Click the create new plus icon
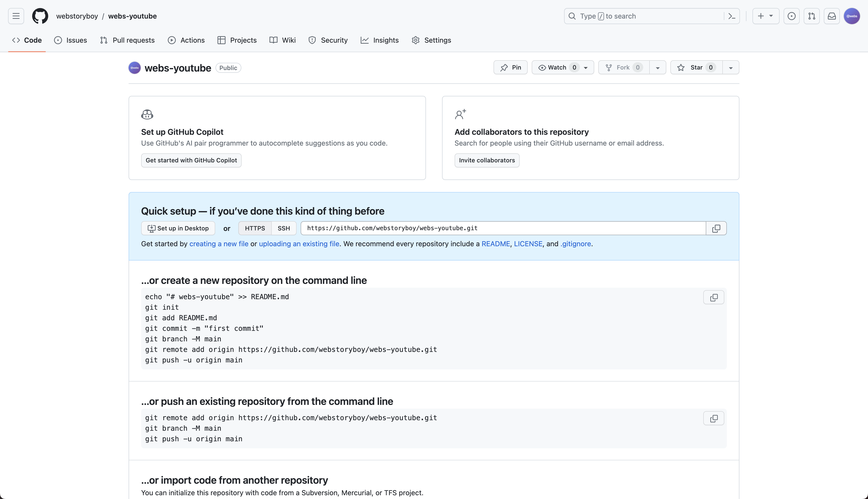The image size is (868, 499). tap(761, 16)
